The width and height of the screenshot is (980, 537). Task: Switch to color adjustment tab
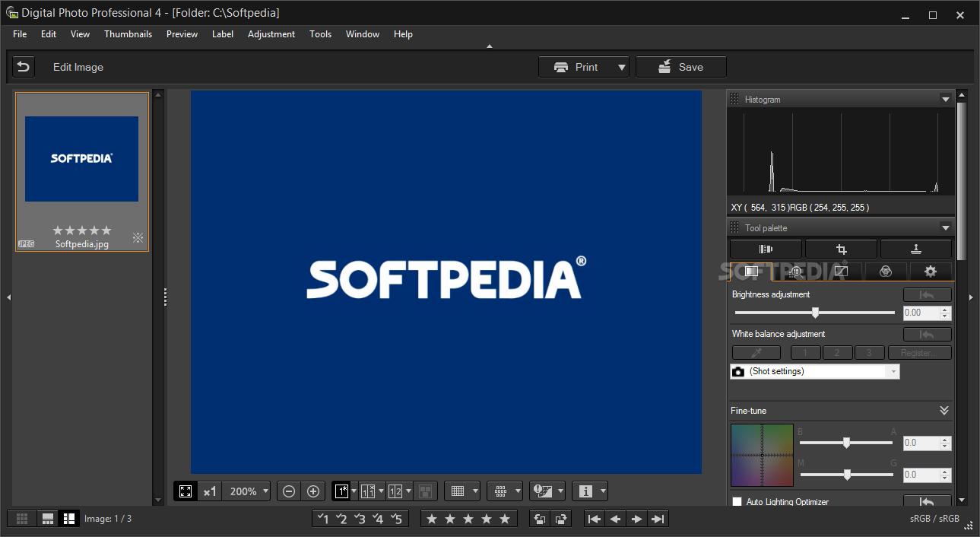[x=885, y=271]
